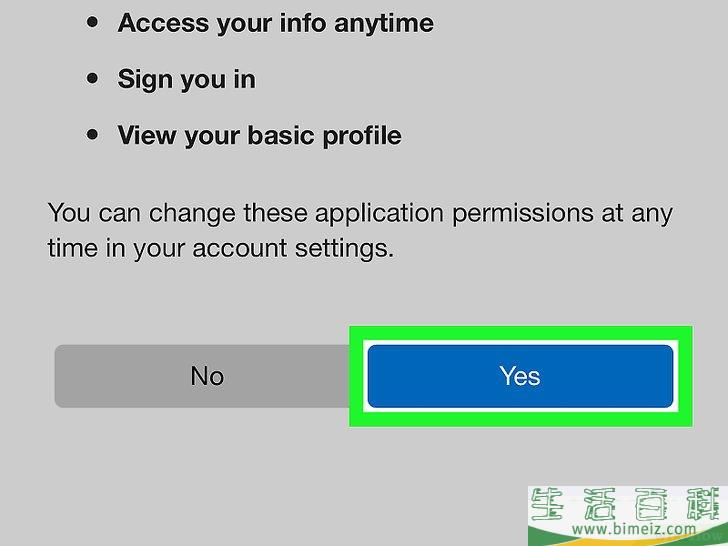Click the green-yellow swoosh under the watermark
This screenshot has height=546, width=728.
click(x=627, y=540)
